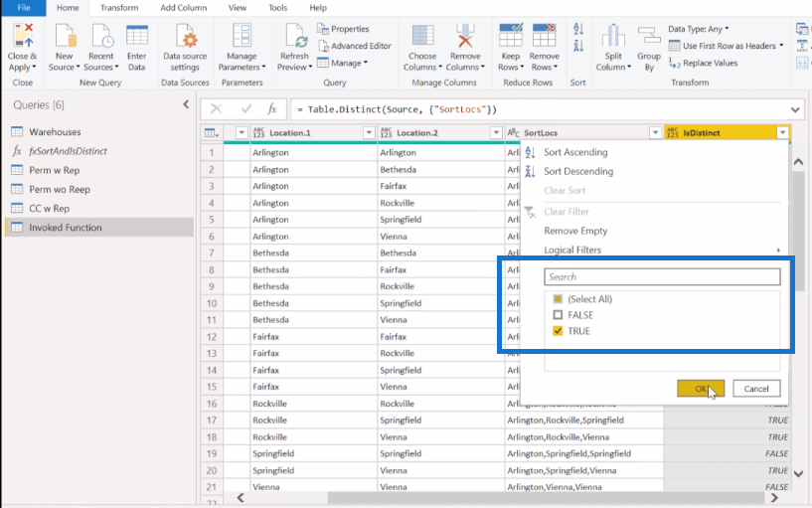The width and height of the screenshot is (812, 508).
Task: Switch to the Add Column tab
Action: point(183,8)
